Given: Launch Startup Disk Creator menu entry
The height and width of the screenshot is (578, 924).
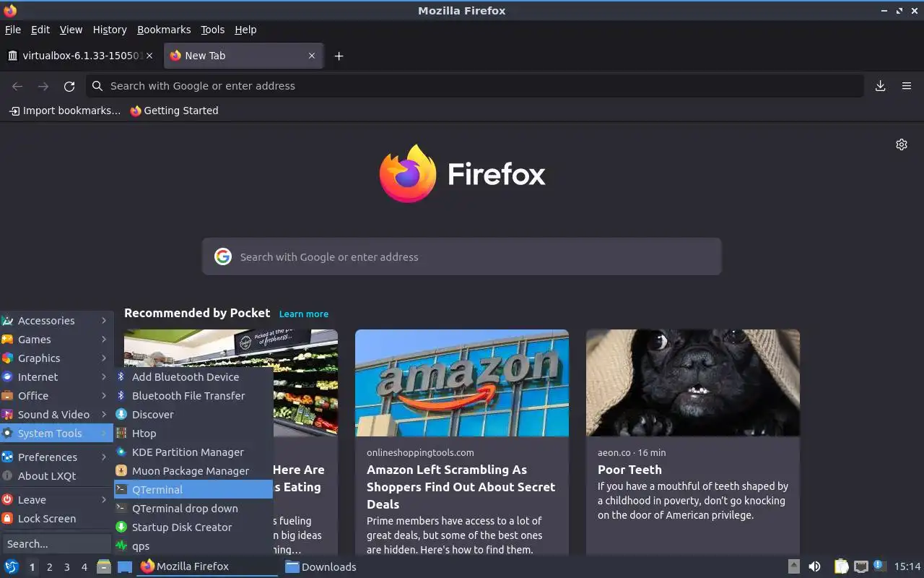Looking at the screenshot, I should (193, 527).
